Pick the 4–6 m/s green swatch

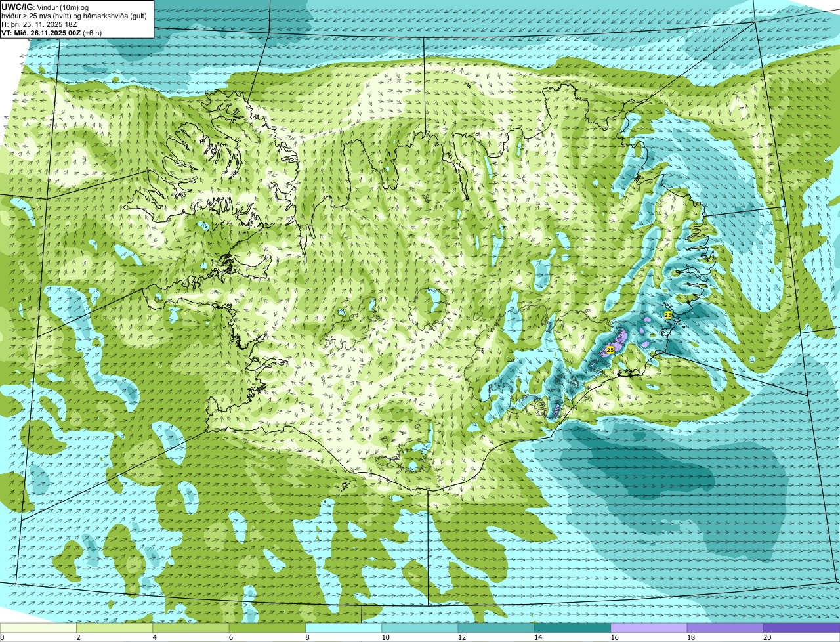pyautogui.click(x=191, y=628)
